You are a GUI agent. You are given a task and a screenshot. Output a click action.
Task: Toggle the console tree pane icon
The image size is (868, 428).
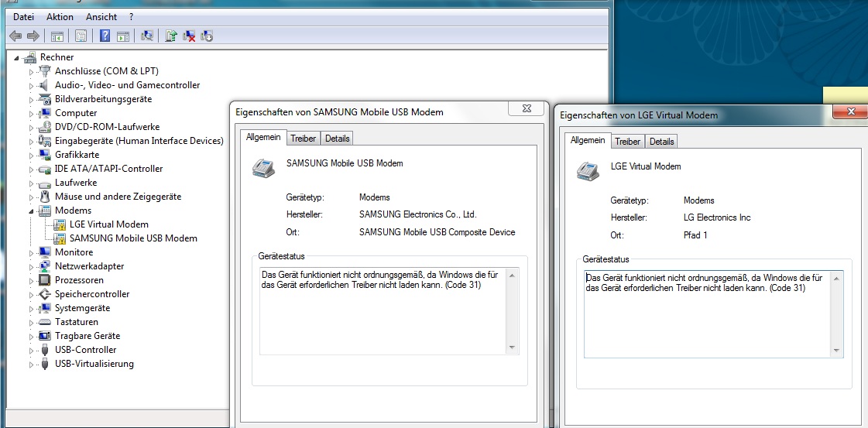click(x=57, y=36)
